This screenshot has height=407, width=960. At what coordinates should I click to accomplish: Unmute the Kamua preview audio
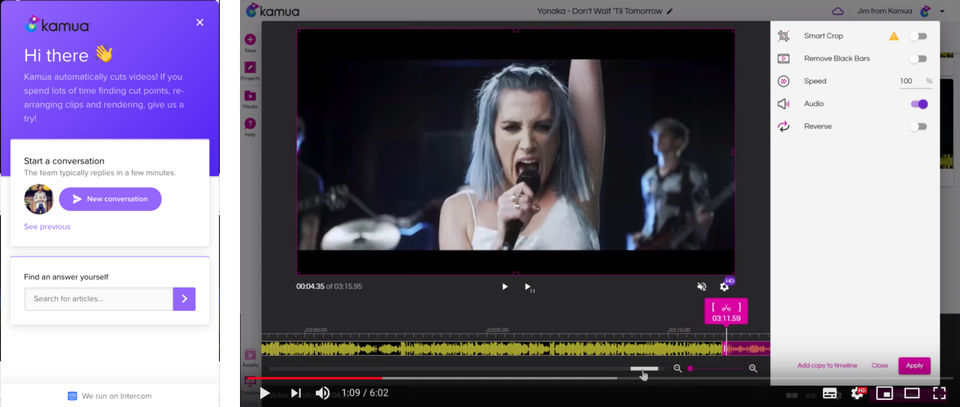702,286
